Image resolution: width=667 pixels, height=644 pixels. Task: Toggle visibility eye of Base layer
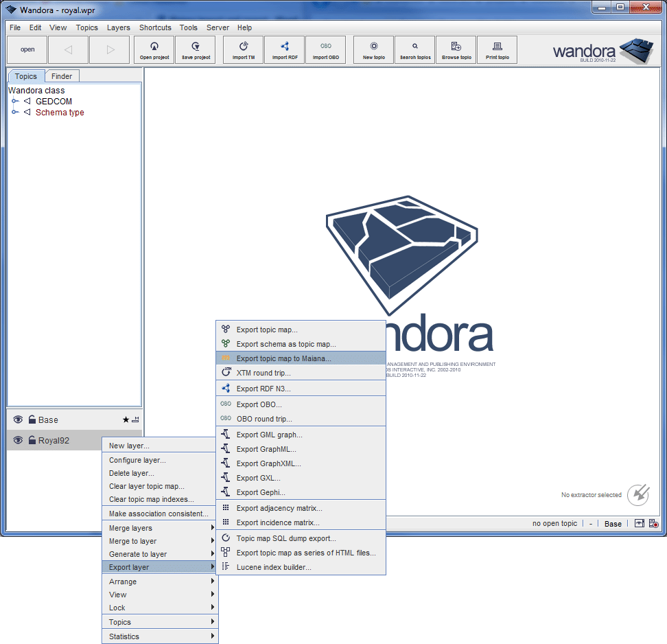point(19,419)
